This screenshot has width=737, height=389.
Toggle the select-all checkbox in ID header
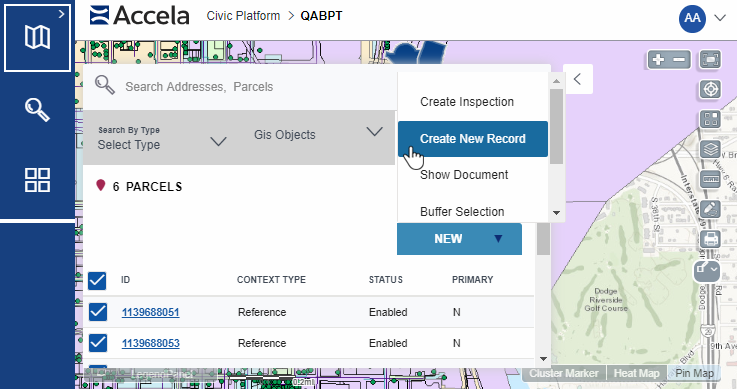97,280
